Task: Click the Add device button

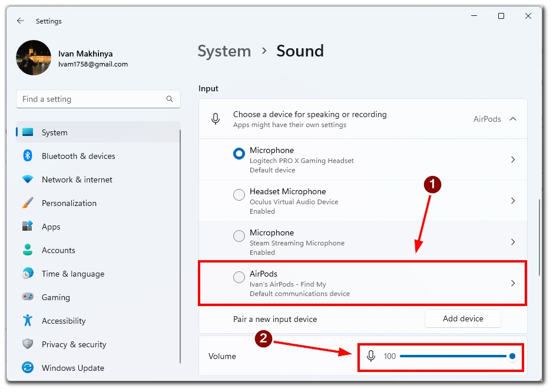Action: [463, 318]
